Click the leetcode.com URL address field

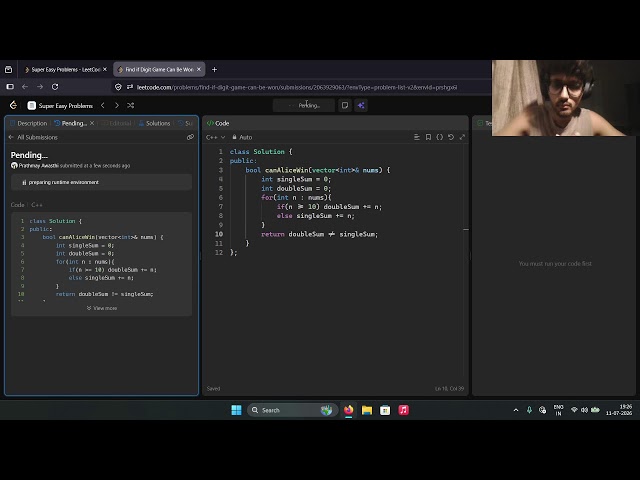(297, 87)
